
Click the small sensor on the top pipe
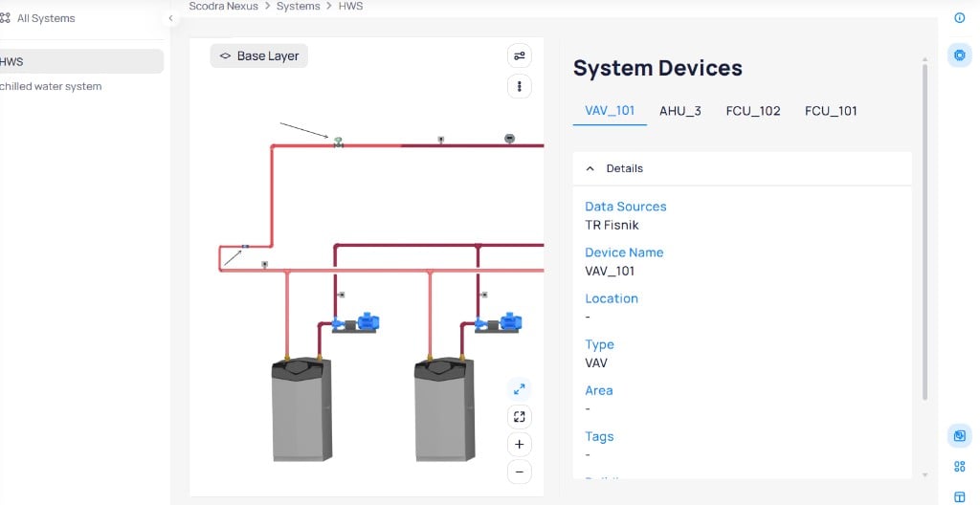tap(440, 140)
